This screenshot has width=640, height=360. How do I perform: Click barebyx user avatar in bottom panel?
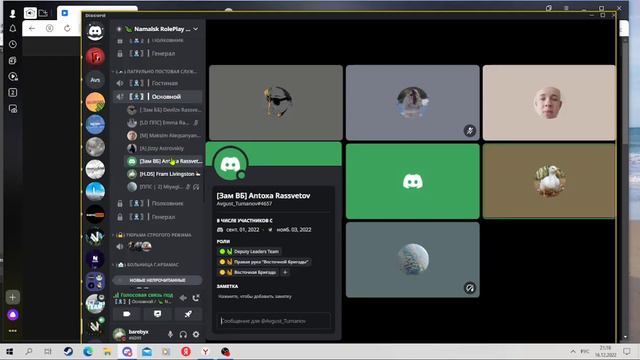point(119,334)
